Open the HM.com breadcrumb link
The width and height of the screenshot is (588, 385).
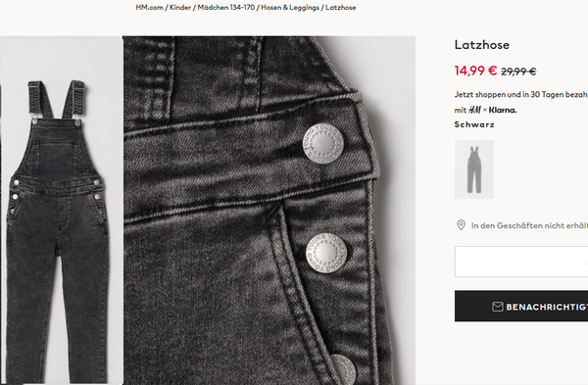[149, 8]
